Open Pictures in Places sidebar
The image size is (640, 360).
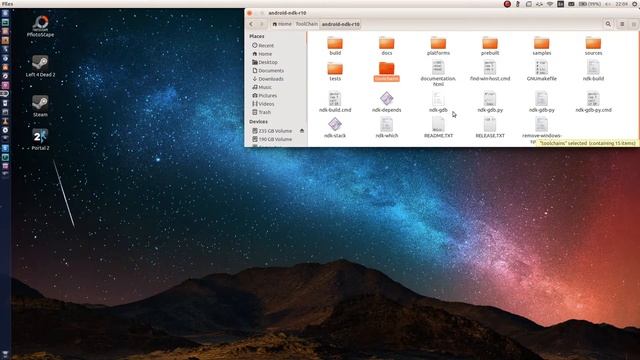tap(264, 96)
